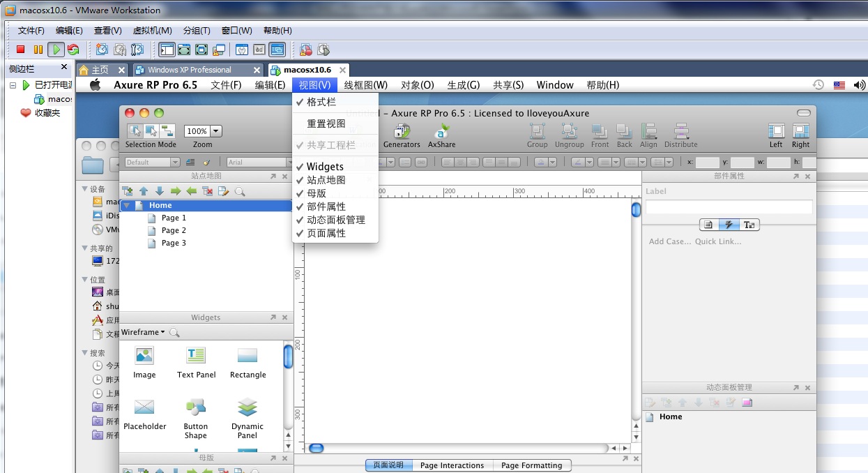Collapse 搜索 section in Finder sidebar

84,353
